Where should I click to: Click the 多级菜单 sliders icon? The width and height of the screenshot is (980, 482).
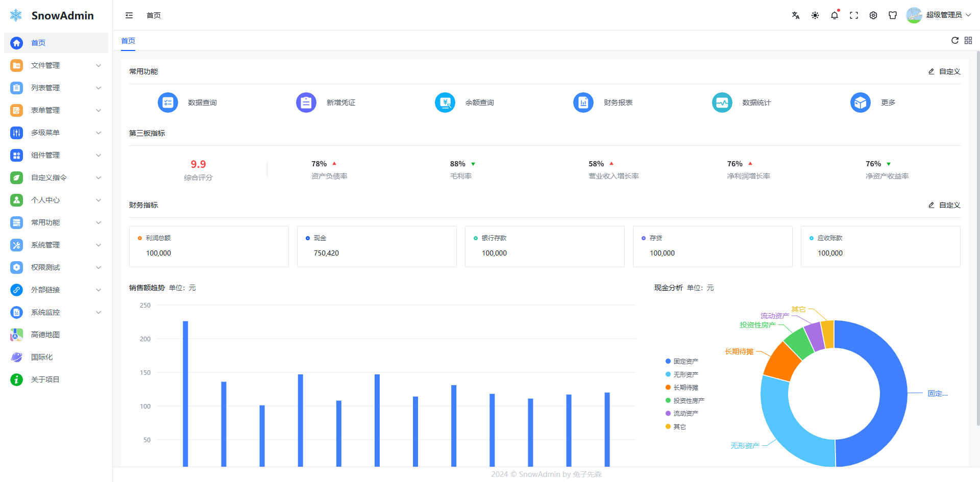[17, 133]
